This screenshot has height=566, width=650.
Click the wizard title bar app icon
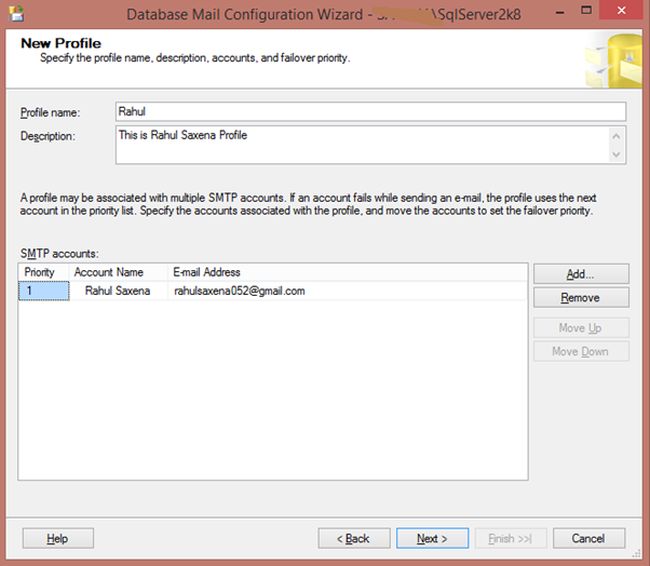tap(16, 12)
